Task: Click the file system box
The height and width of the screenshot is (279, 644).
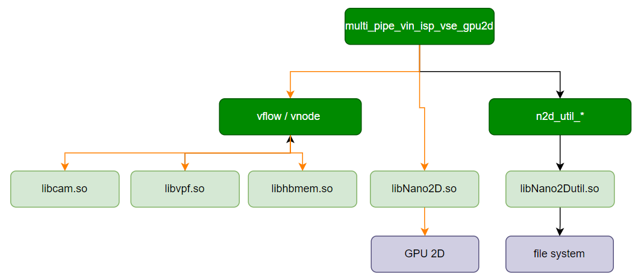Action: coord(560,254)
